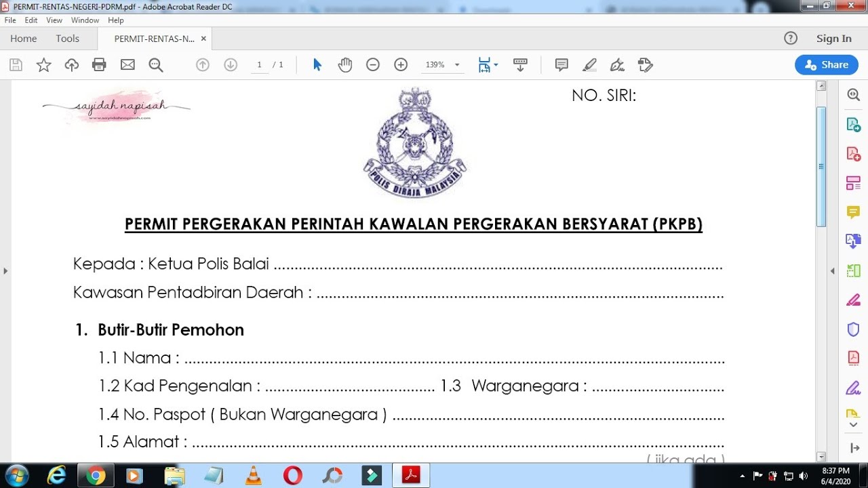This screenshot has height=488, width=868.
Task: Open Google Chrome from the taskbar
Action: coord(96,476)
